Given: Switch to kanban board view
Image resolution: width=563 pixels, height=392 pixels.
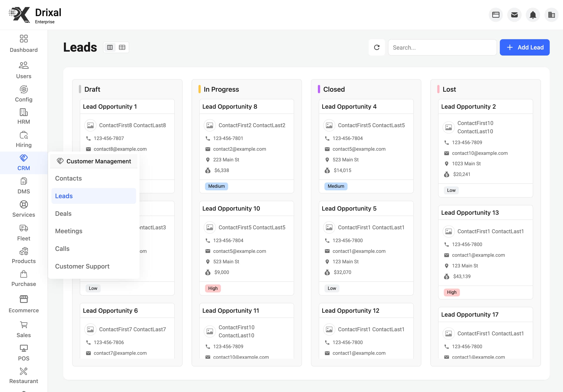Looking at the screenshot, I should click(110, 47).
